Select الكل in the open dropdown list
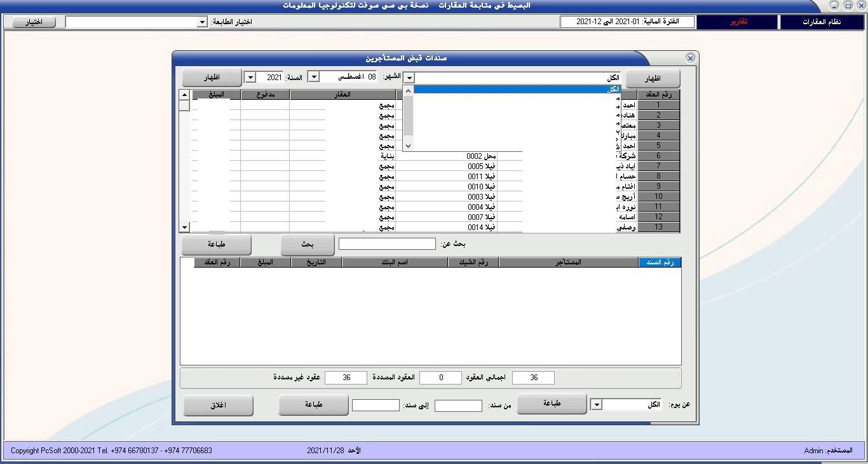The image size is (868, 464). (x=517, y=90)
